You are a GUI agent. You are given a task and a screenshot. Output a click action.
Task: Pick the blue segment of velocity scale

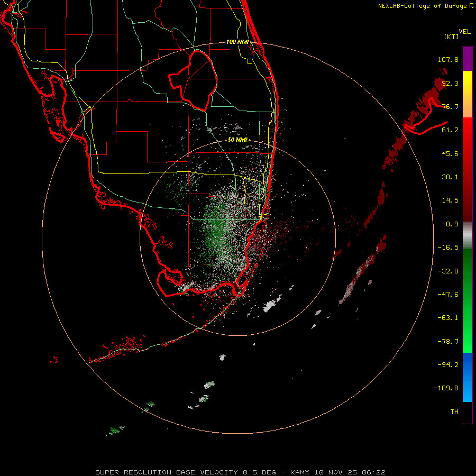467,377
